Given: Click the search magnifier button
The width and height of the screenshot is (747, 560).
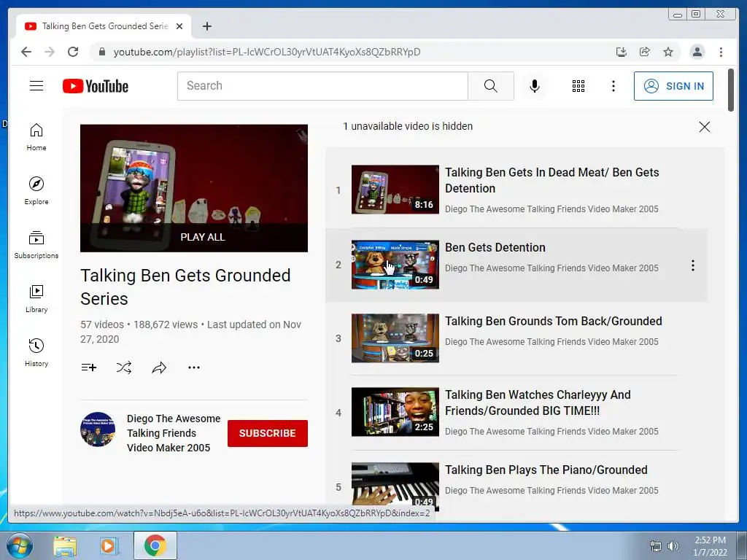Looking at the screenshot, I should coord(491,86).
